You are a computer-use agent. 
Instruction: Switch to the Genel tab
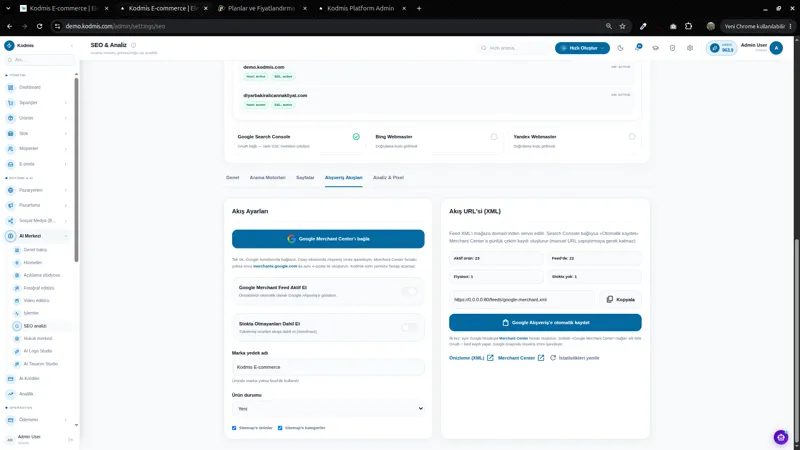tap(233, 178)
